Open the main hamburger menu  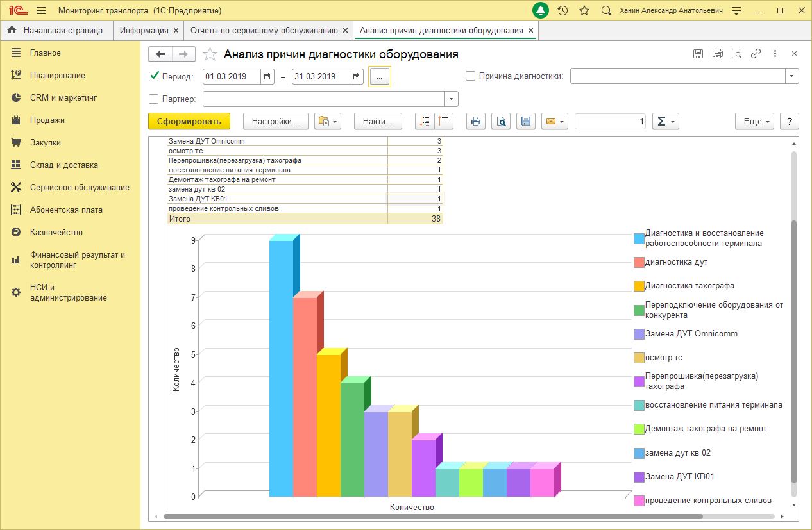click(41, 11)
